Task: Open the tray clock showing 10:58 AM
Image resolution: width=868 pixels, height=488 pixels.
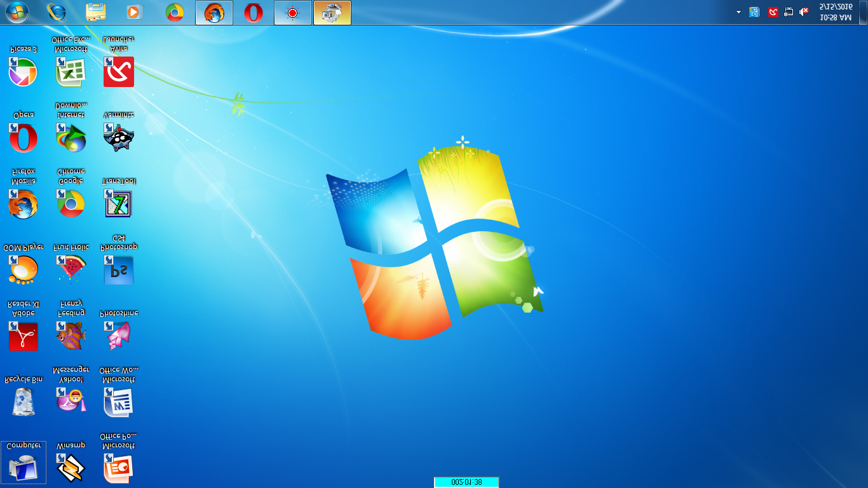Action: [836, 12]
